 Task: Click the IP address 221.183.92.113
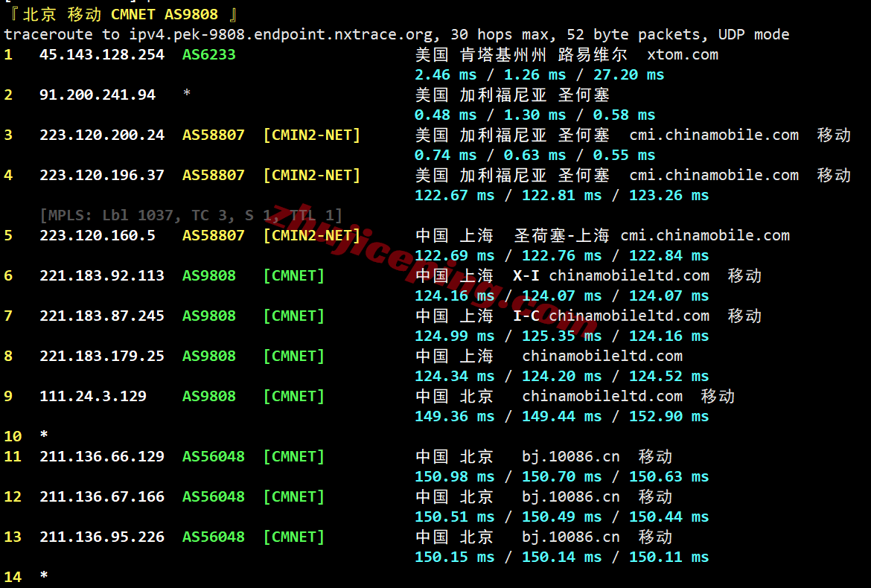coord(102,275)
